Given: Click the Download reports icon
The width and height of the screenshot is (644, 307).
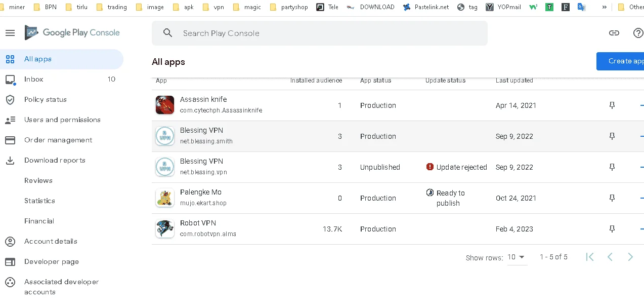Looking at the screenshot, I should pos(10,161).
